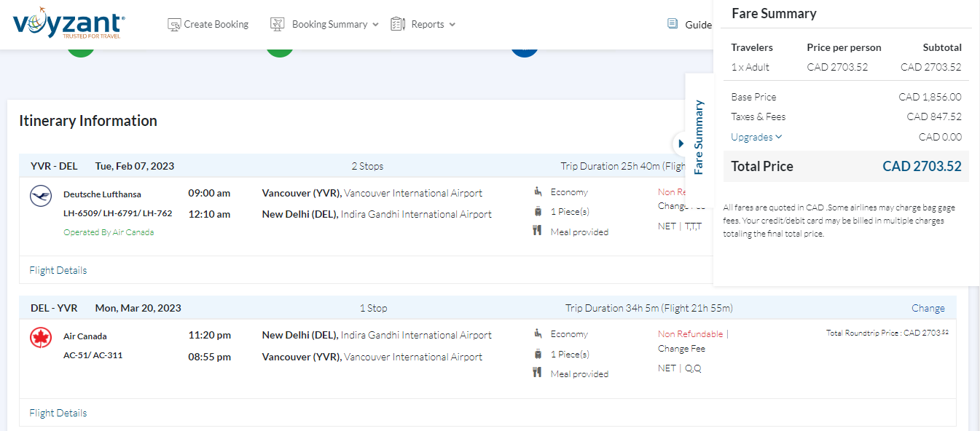Click the Booking Summary calendar icon
The height and width of the screenshot is (431, 980).
point(277,24)
